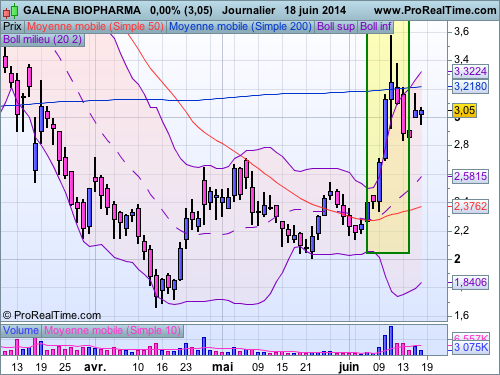Open the Volume panel label
500x375 pixels.
click(x=21, y=330)
